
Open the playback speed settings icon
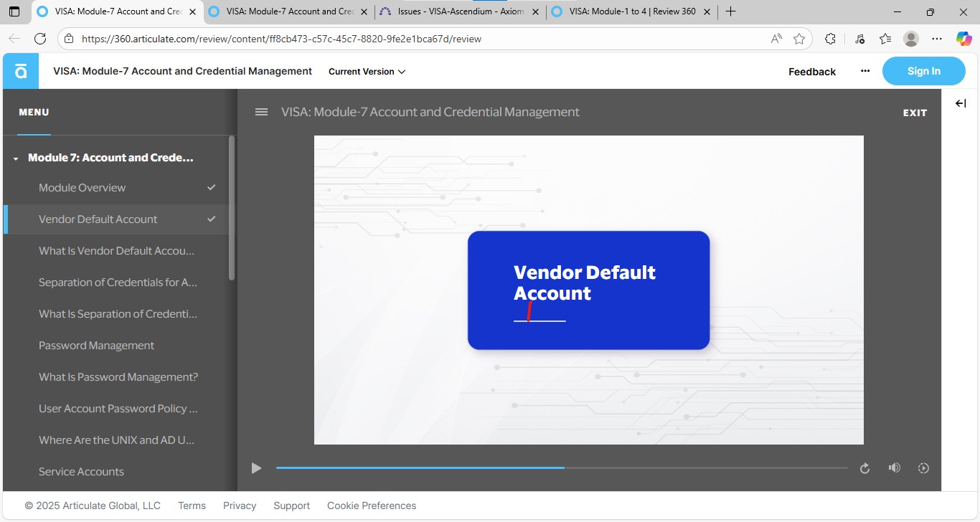click(x=923, y=468)
